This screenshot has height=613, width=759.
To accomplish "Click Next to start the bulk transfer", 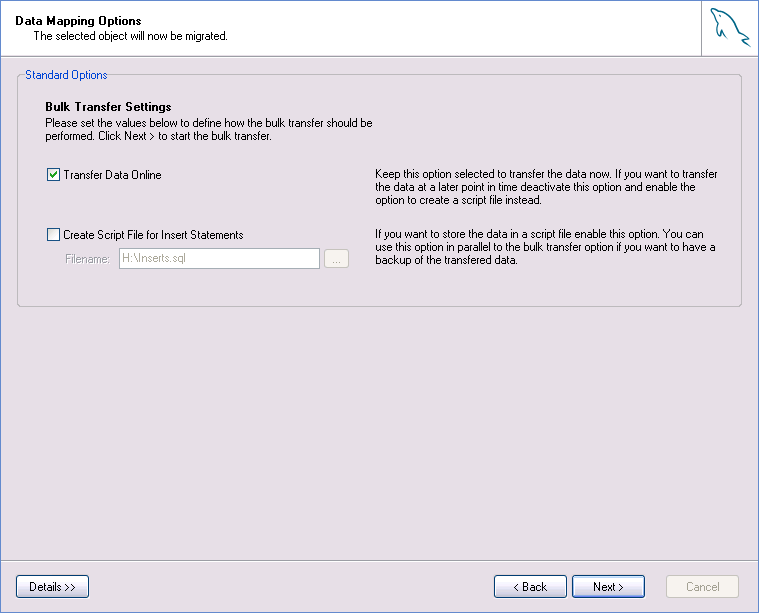I will point(608,587).
